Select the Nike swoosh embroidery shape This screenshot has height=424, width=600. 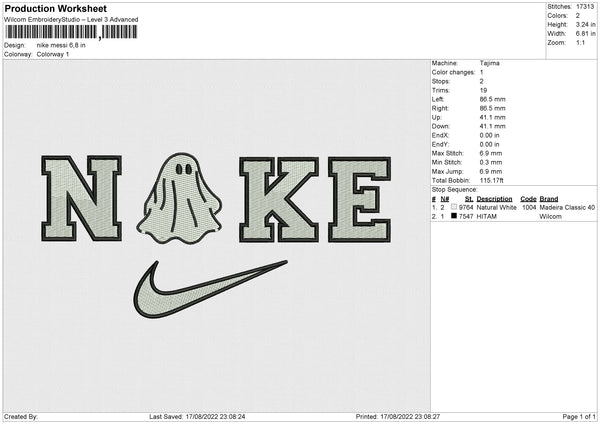coord(210,289)
